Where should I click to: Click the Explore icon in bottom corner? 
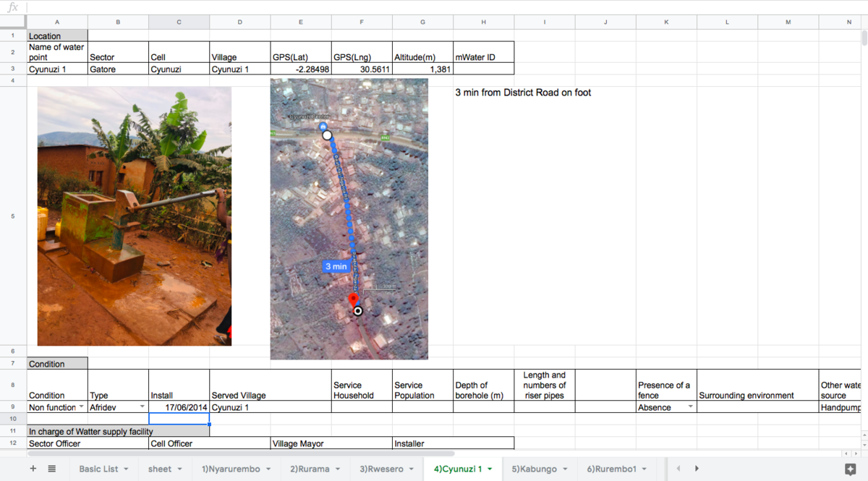pos(851,469)
